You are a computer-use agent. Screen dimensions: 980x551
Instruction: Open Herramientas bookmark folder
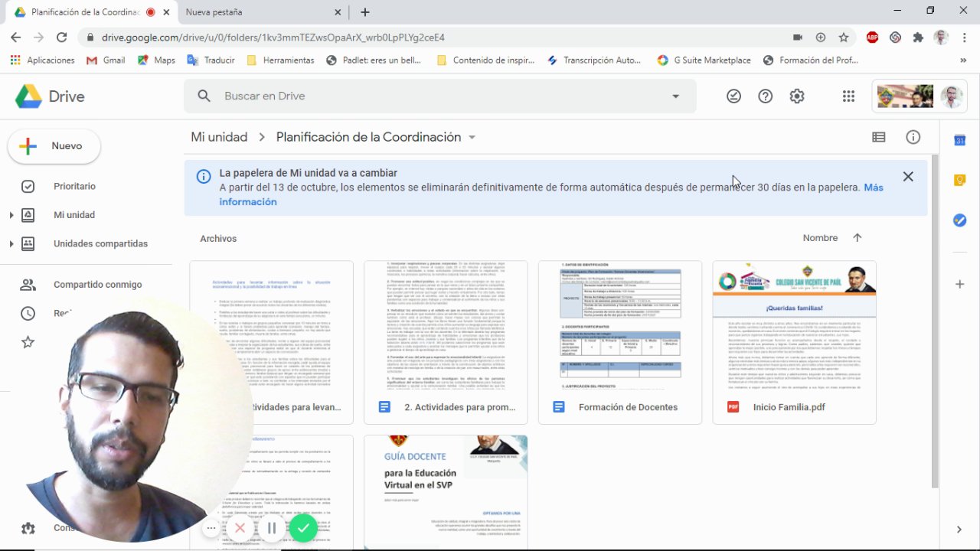[280, 60]
